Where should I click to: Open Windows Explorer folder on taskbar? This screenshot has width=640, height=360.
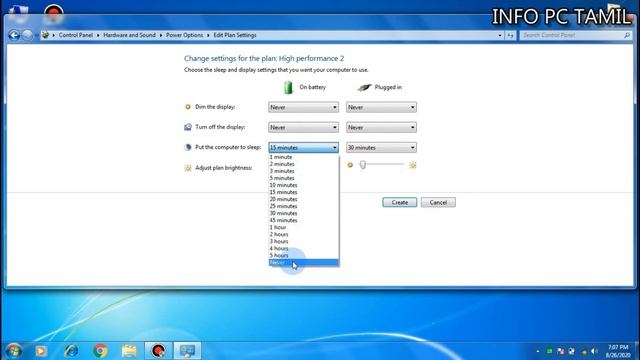point(129,351)
